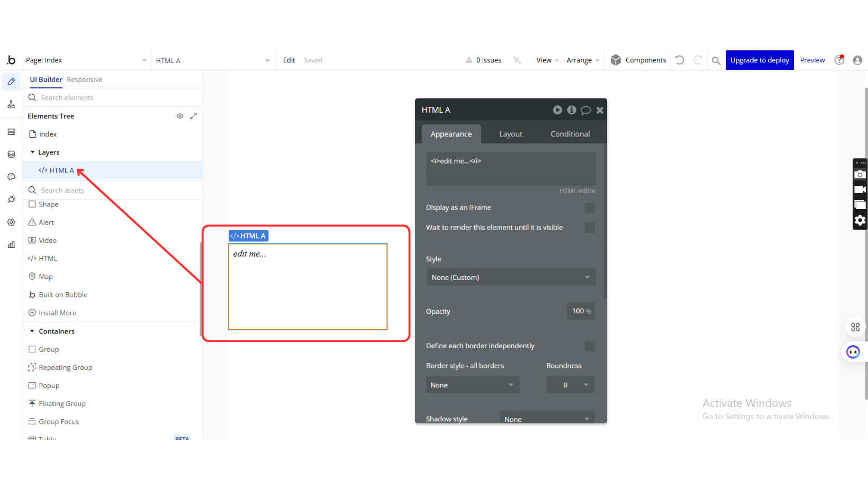Viewport: 868px width, 489px height.
Task: Open the HTML editor link
Action: pos(577,191)
